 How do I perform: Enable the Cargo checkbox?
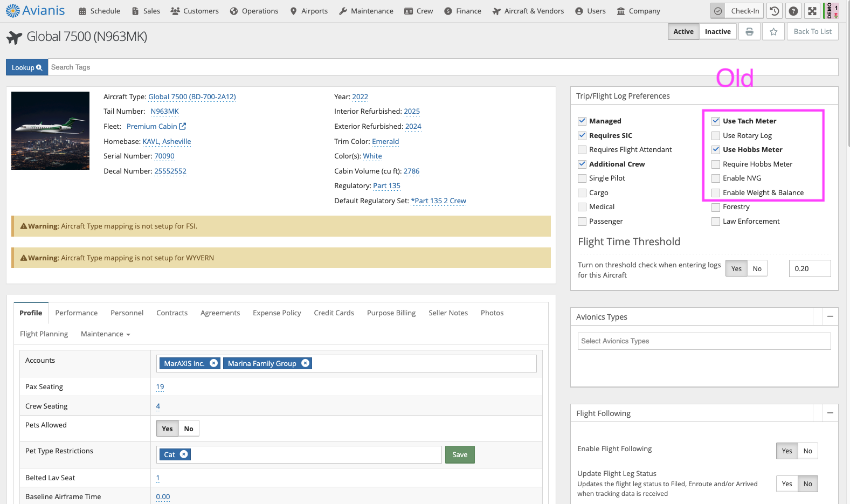pos(582,193)
